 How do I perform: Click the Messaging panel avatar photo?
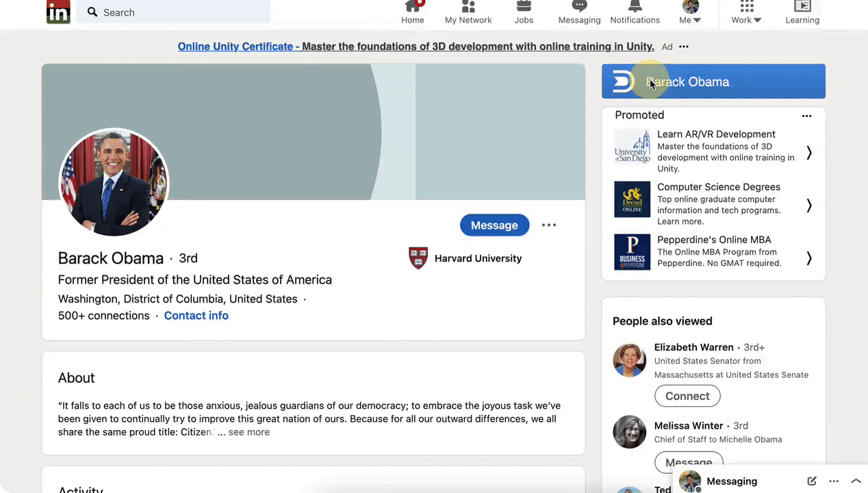pos(689,481)
